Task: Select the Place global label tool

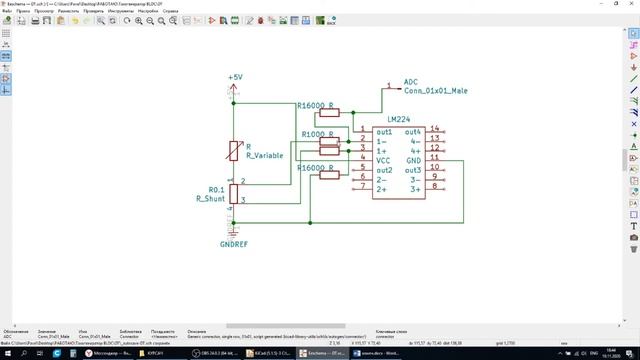Action: tap(633, 158)
